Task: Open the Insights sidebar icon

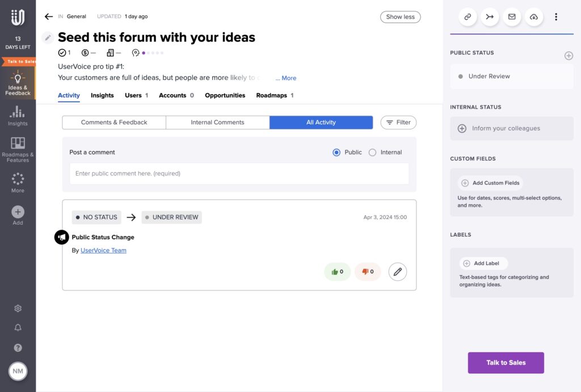Action: [18, 117]
